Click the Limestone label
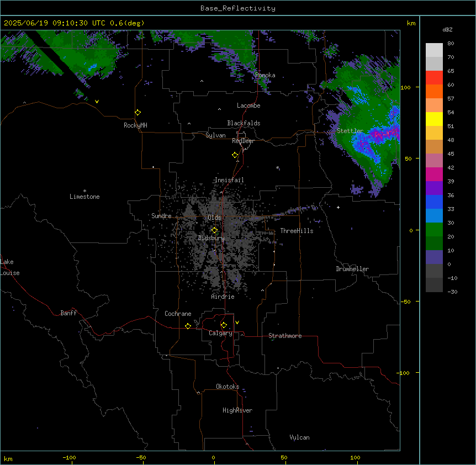 pos(84,197)
